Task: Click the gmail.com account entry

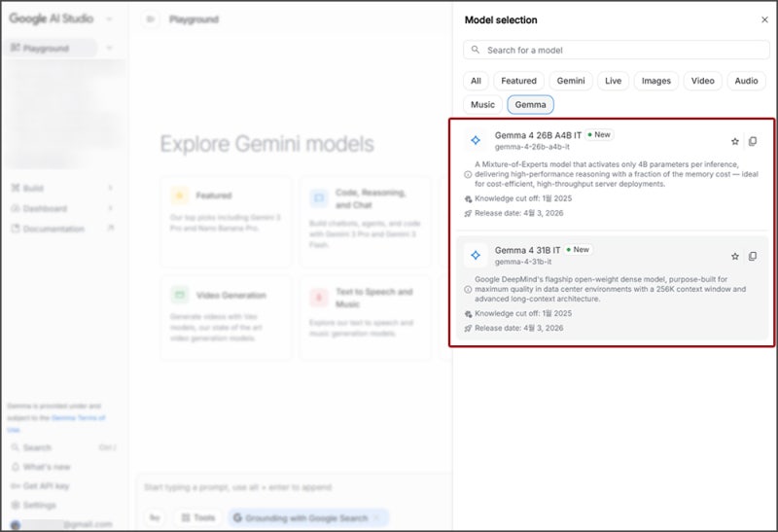Action: coord(62,524)
